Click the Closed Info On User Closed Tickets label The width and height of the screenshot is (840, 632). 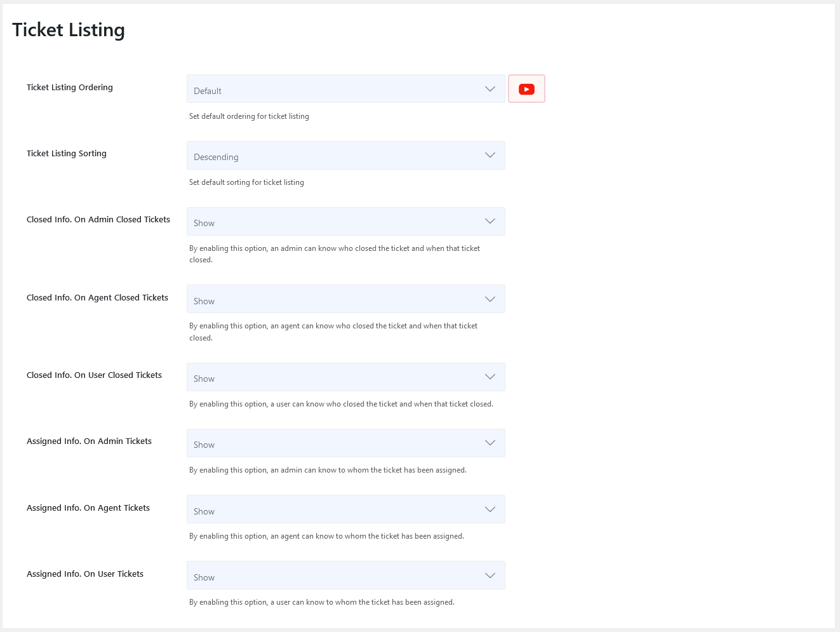click(94, 375)
